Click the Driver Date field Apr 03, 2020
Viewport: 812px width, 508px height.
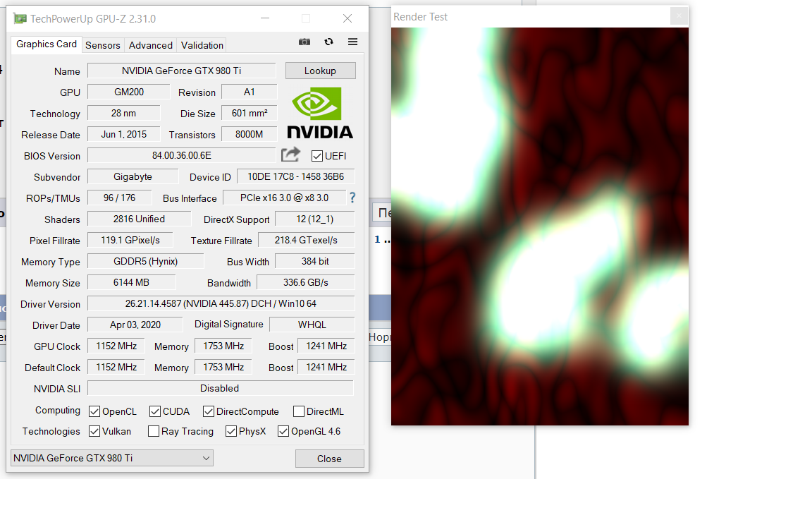point(135,325)
